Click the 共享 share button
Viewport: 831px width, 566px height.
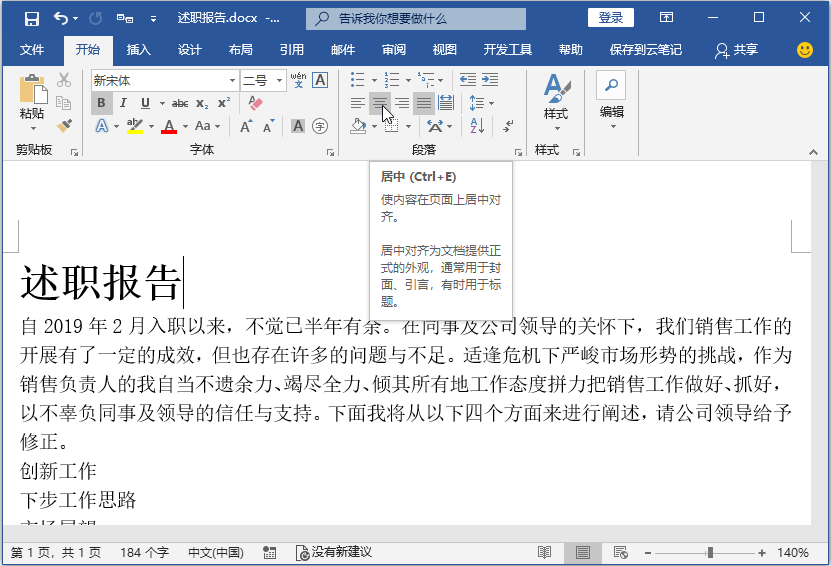[737, 50]
